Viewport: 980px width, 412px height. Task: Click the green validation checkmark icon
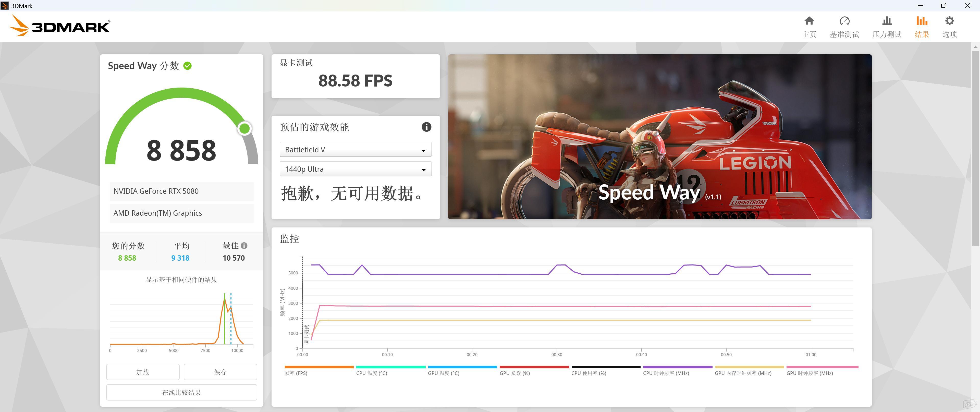pyautogui.click(x=188, y=66)
